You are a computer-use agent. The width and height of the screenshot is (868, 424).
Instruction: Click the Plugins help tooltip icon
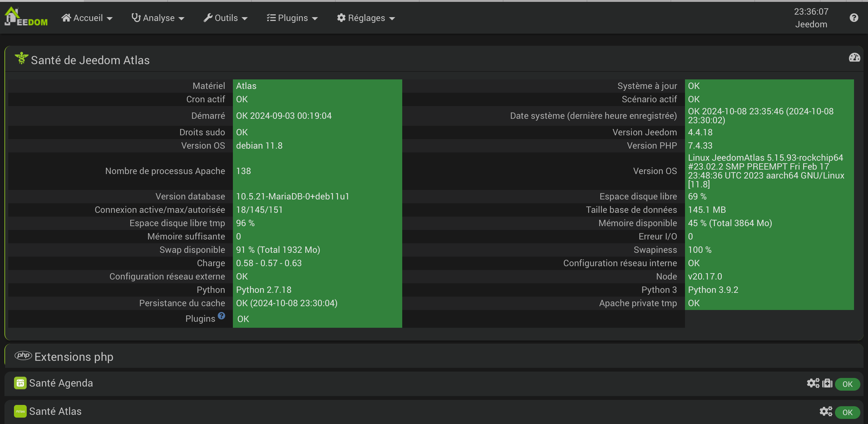pos(221,316)
